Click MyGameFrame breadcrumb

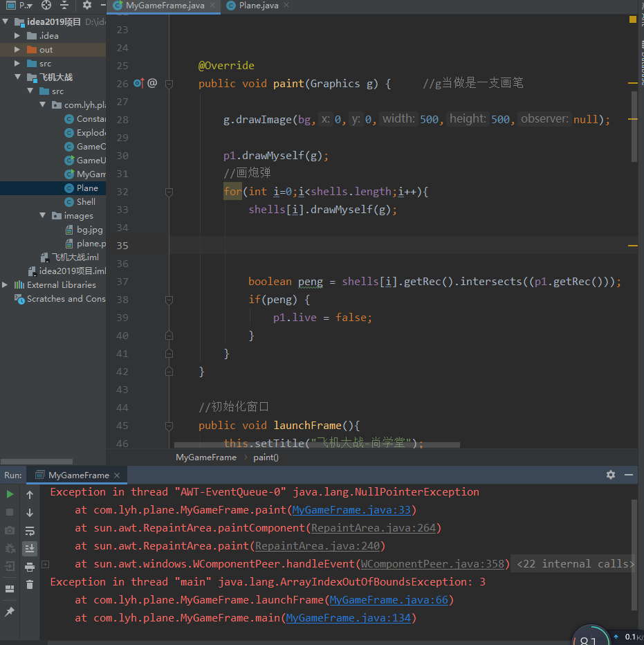coord(206,457)
